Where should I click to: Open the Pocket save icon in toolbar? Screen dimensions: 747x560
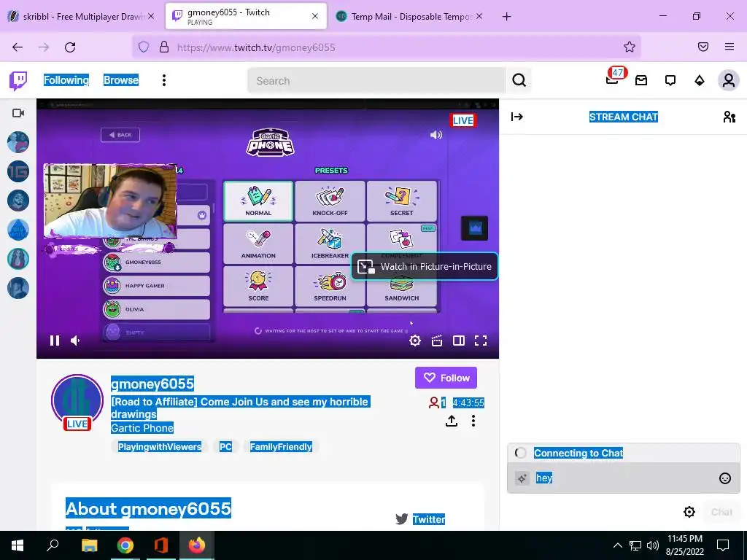703,47
